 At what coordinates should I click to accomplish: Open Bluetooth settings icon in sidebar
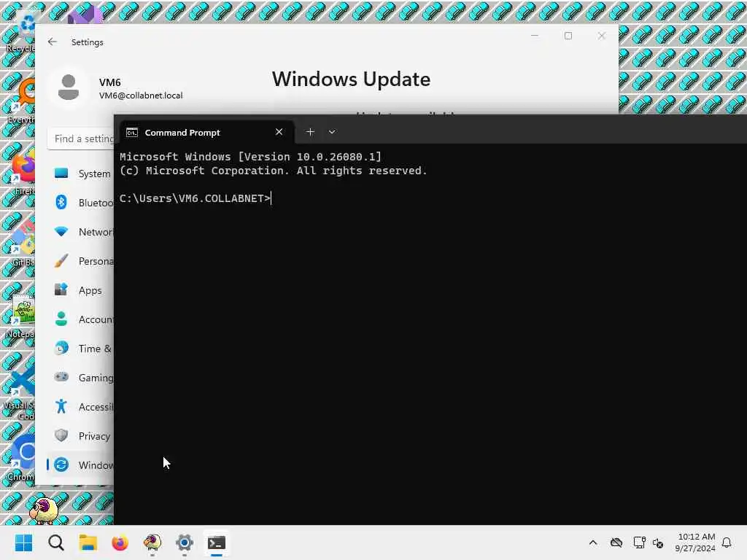click(61, 203)
